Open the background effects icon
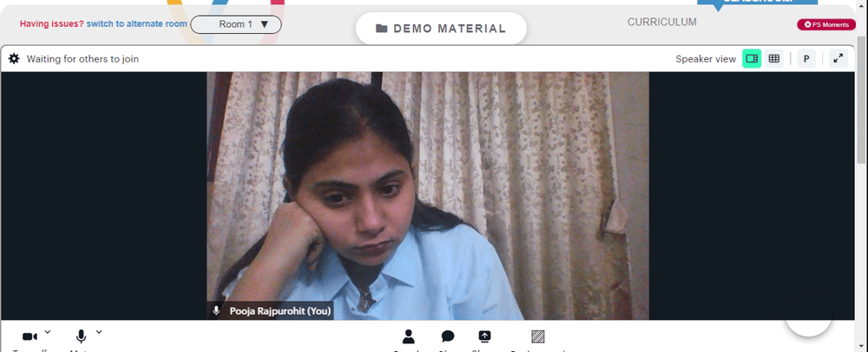This screenshot has width=868, height=352. tap(537, 336)
